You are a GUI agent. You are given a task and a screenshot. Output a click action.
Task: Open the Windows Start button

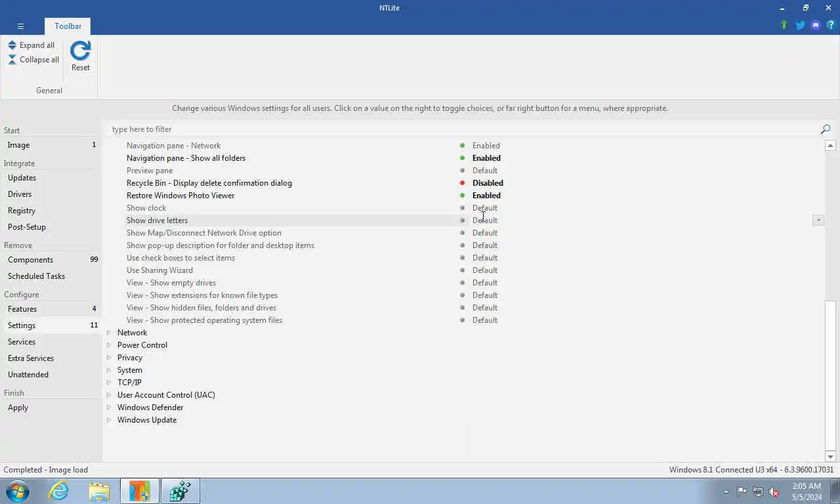18,491
